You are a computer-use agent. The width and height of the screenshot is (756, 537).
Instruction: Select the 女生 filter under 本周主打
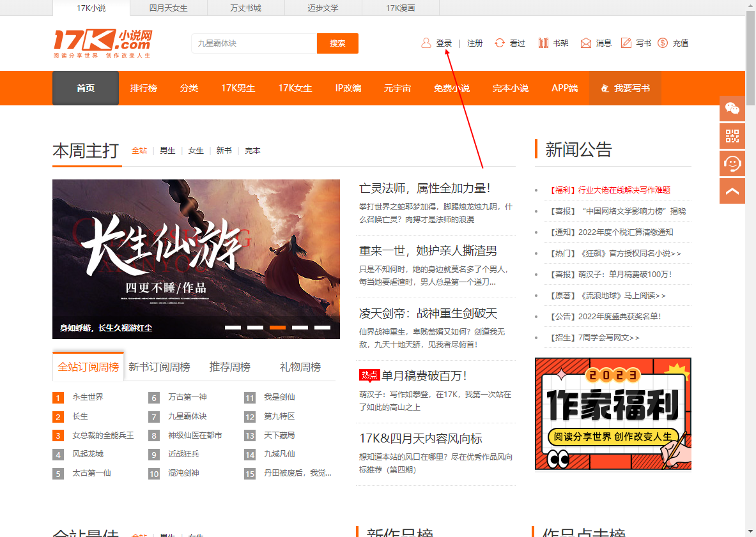tap(196, 151)
